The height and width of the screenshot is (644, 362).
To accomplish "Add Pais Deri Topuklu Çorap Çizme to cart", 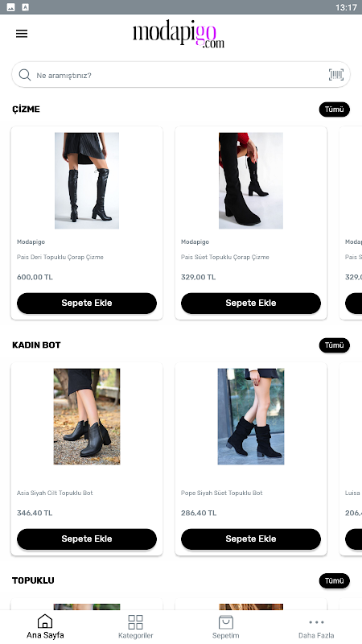I will [x=87, y=303].
